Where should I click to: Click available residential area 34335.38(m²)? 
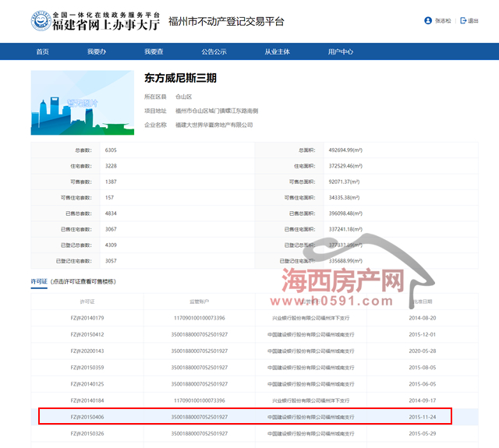tap(344, 197)
